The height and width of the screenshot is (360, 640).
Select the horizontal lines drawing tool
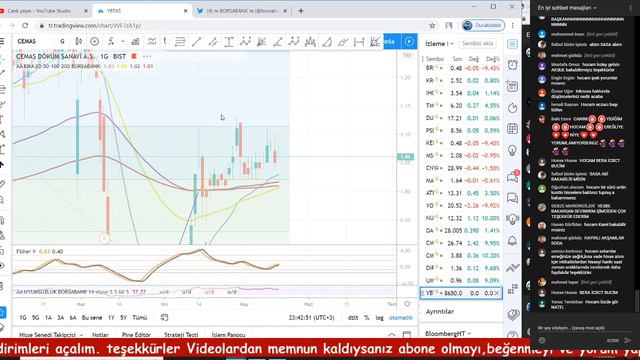180,42
